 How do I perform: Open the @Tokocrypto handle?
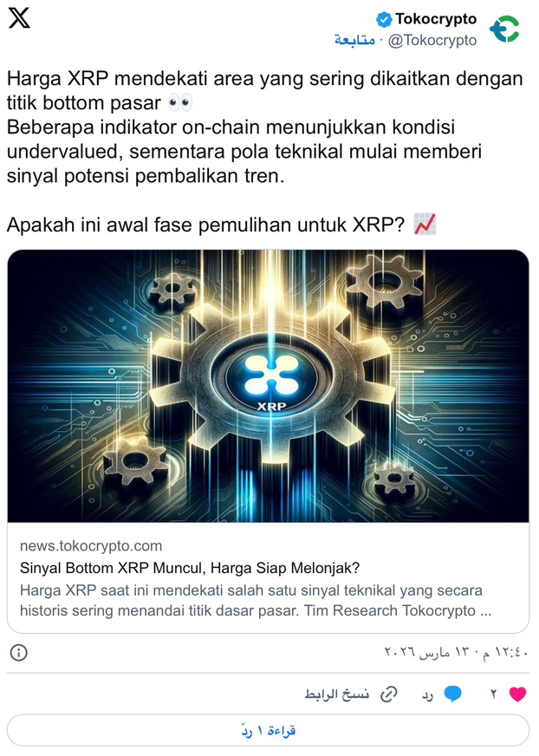(432, 40)
